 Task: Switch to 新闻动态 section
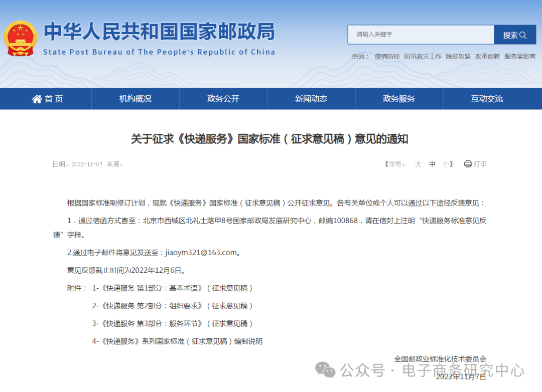311,99
